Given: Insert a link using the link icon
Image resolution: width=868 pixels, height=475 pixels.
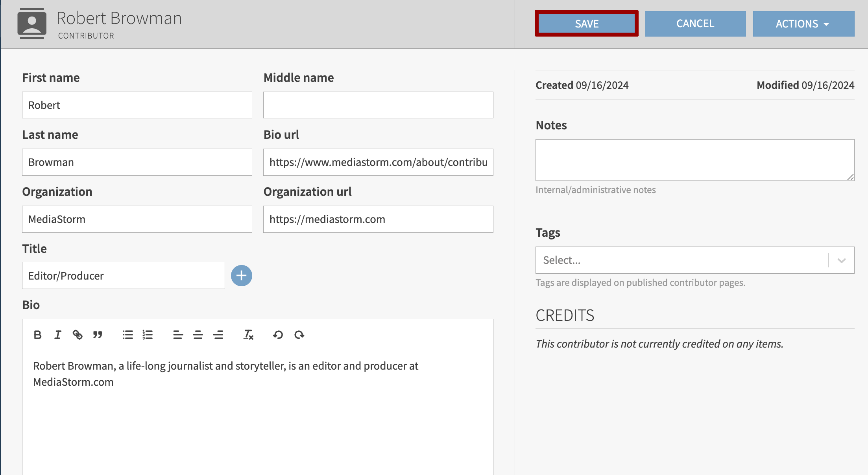Looking at the screenshot, I should 78,335.
